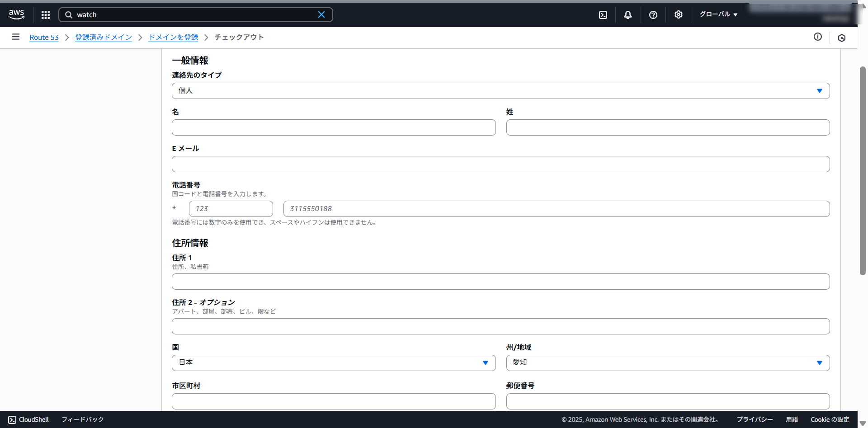
Task: Click the フィードバック button in footer
Action: pos(83,419)
